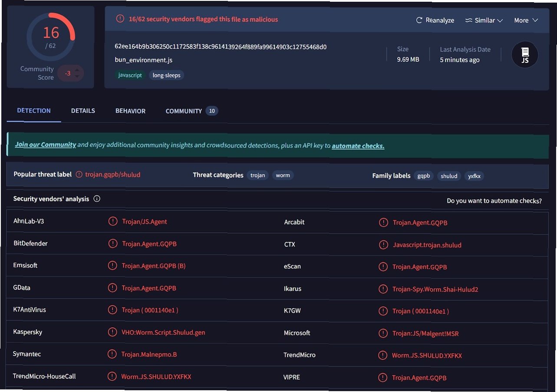557x392 pixels.
Task: Open the Join our Community link
Action: click(46, 145)
